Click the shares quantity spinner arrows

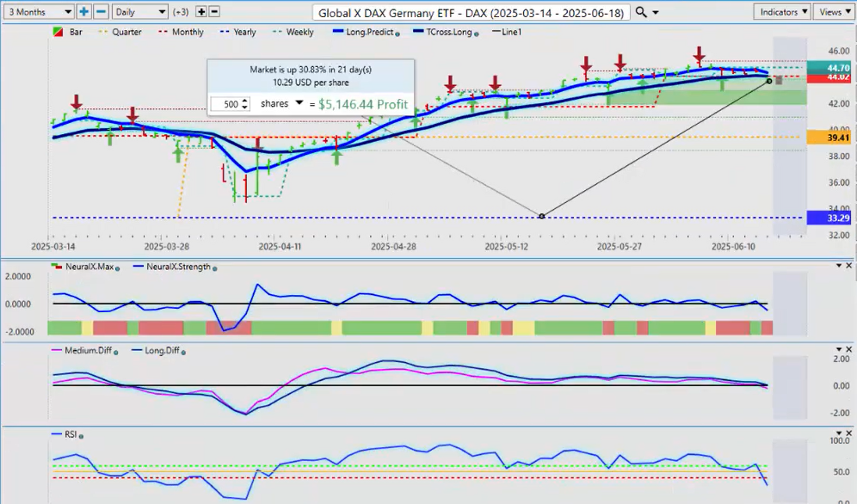click(245, 104)
